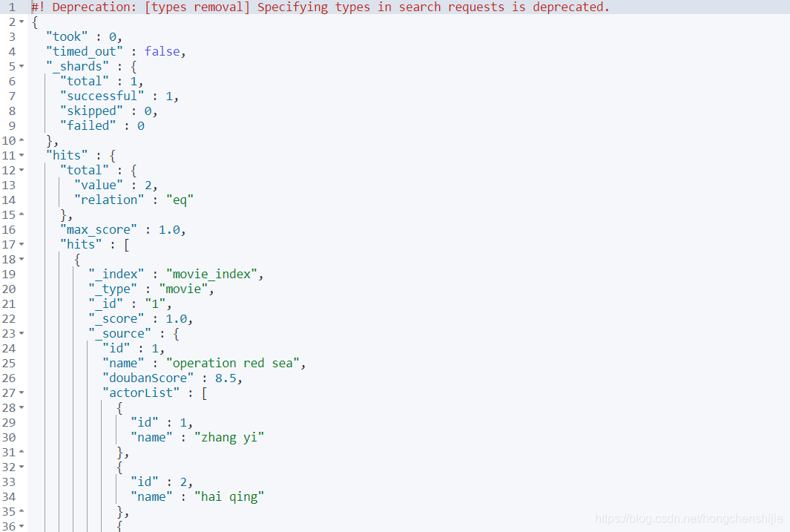
Task: Collapse the "hits" array on line 17
Action: [22, 244]
